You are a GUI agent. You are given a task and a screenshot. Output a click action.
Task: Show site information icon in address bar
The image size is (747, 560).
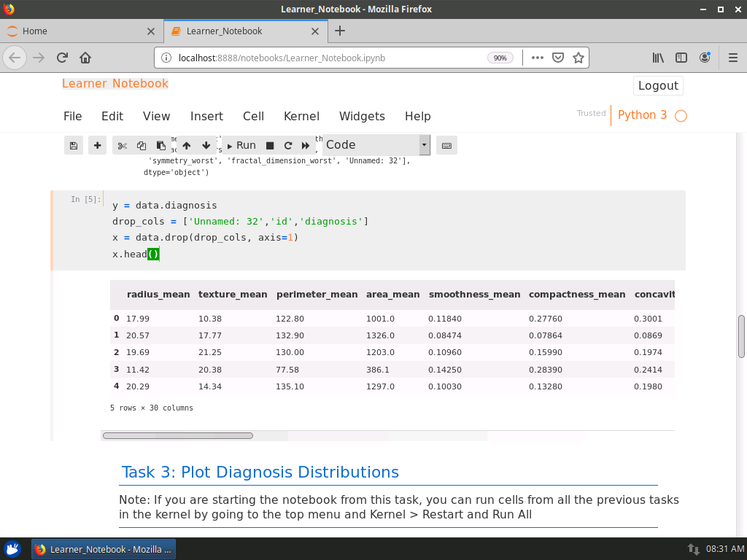pyautogui.click(x=166, y=58)
